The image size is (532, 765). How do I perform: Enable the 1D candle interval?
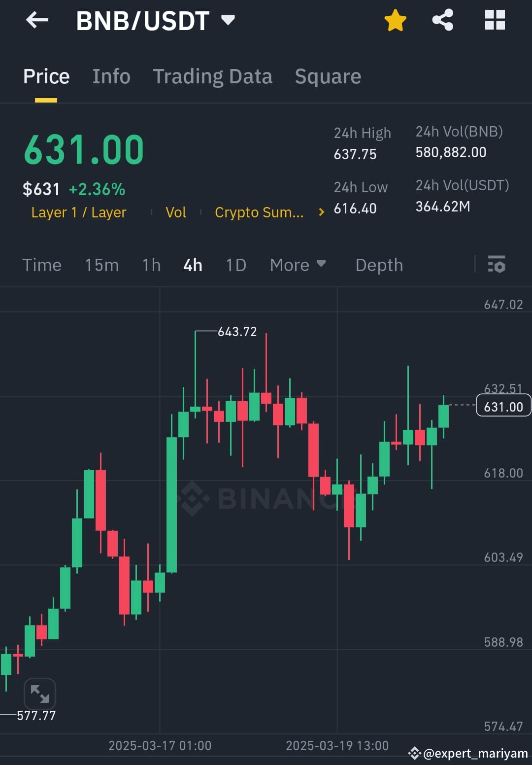point(235,265)
